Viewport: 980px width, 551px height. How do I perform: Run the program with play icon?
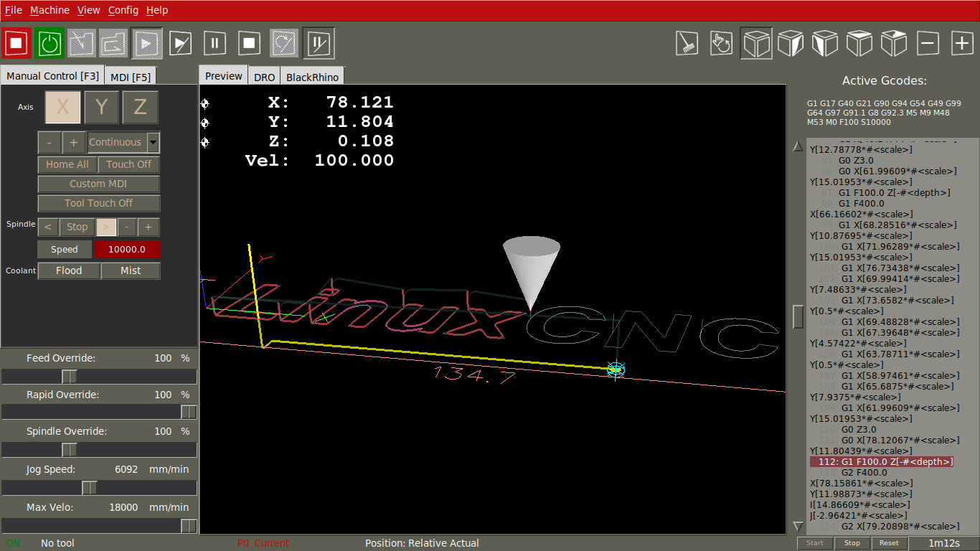click(146, 44)
